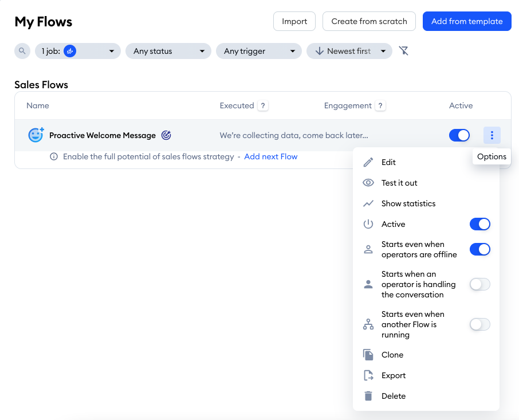This screenshot has width=519, height=420.
Task: Open the Newest first sort dropdown
Action: (349, 51)
